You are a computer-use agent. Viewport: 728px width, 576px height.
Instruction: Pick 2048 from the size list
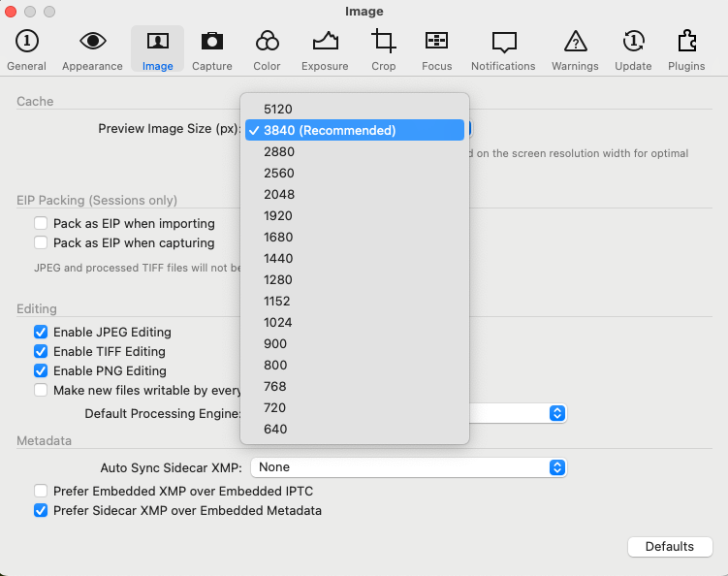pos(355,195)
